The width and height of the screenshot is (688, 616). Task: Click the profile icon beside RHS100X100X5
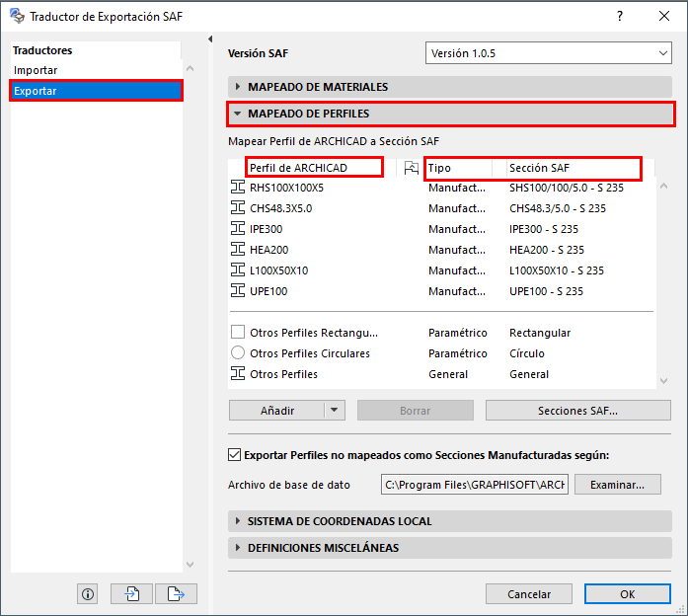238,187
